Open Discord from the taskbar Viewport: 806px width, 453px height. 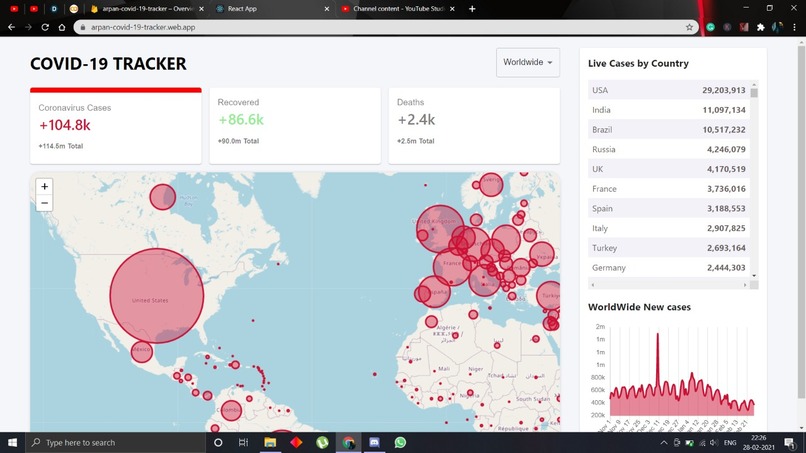click(374, 442)
